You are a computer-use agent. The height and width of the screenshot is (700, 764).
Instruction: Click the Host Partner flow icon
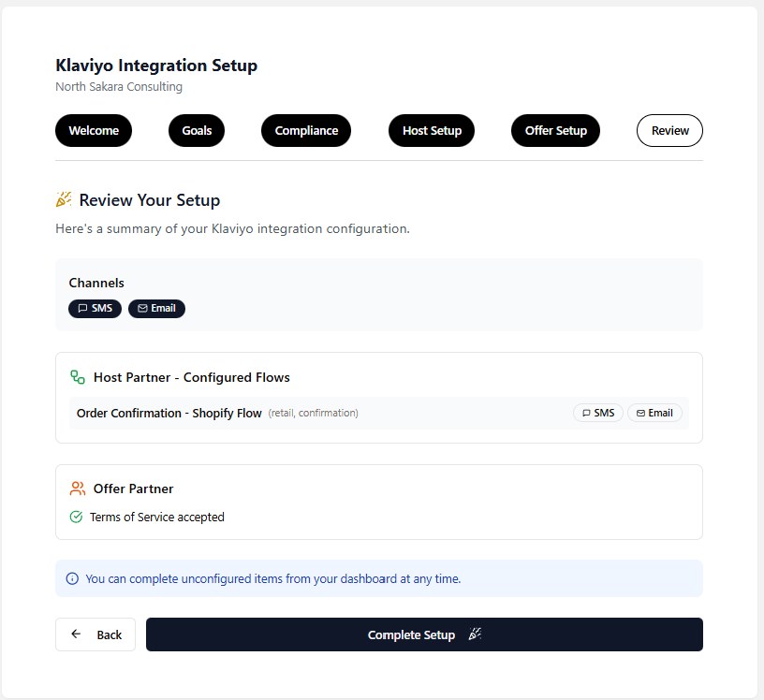[78, 377]
